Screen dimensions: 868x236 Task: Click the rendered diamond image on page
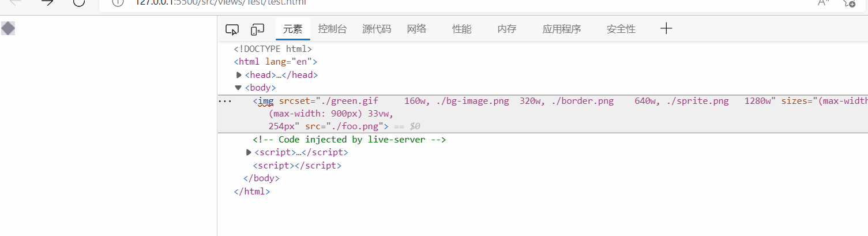8,28
